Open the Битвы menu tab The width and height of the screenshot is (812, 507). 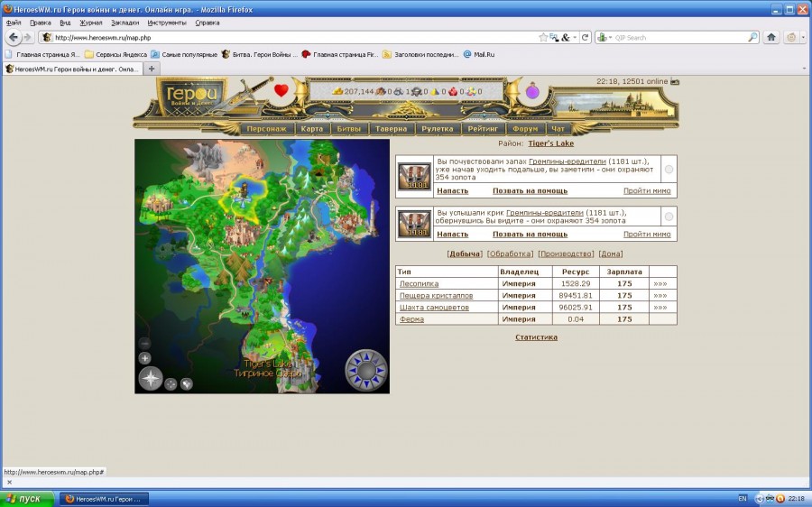(x=348, y=129)
